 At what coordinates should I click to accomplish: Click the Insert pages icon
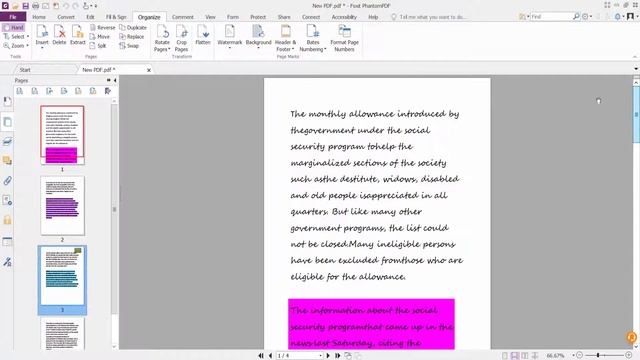click(42, 31)
